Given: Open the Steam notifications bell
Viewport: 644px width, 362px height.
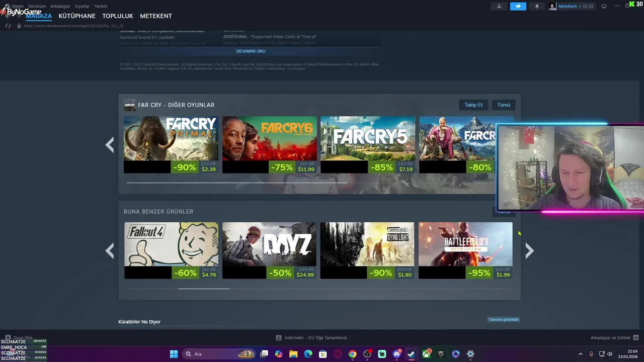Looking at the screenshot, I should coord(537,6).
